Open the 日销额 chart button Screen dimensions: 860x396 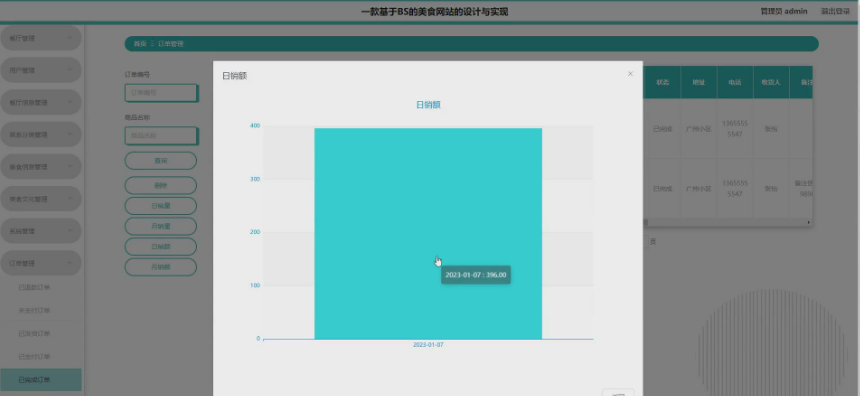[161, 246]
